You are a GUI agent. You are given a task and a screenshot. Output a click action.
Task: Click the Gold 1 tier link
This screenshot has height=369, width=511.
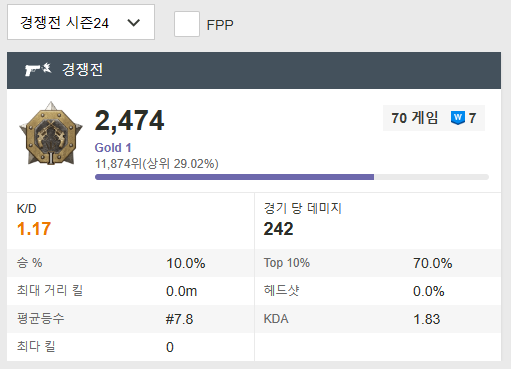(113, 147)
